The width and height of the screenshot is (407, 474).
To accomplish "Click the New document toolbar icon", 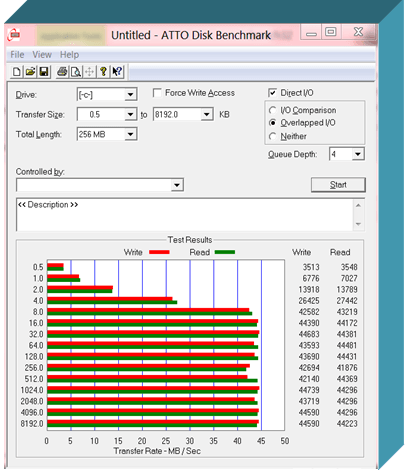I will (x=16, y=71).
